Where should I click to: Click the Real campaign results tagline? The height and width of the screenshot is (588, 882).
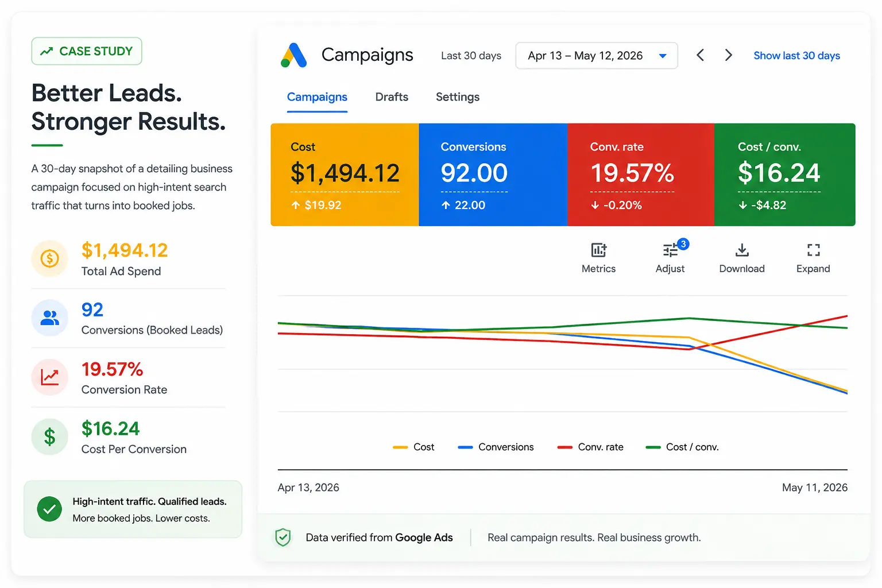[x=594, y=537]
